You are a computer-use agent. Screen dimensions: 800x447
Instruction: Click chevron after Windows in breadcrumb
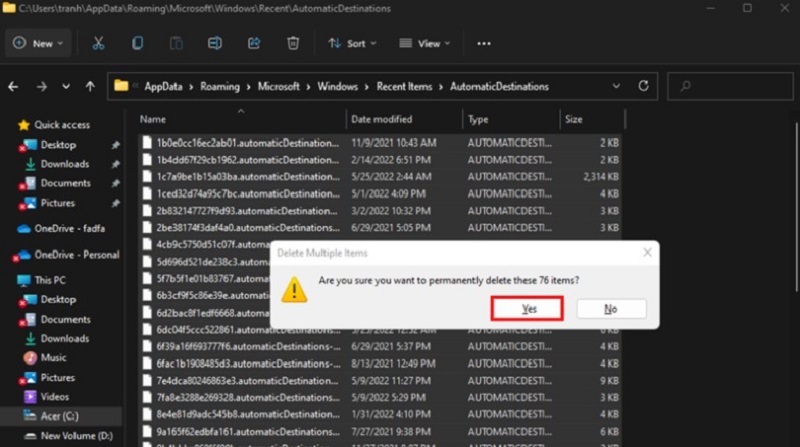tap(367, 87)
